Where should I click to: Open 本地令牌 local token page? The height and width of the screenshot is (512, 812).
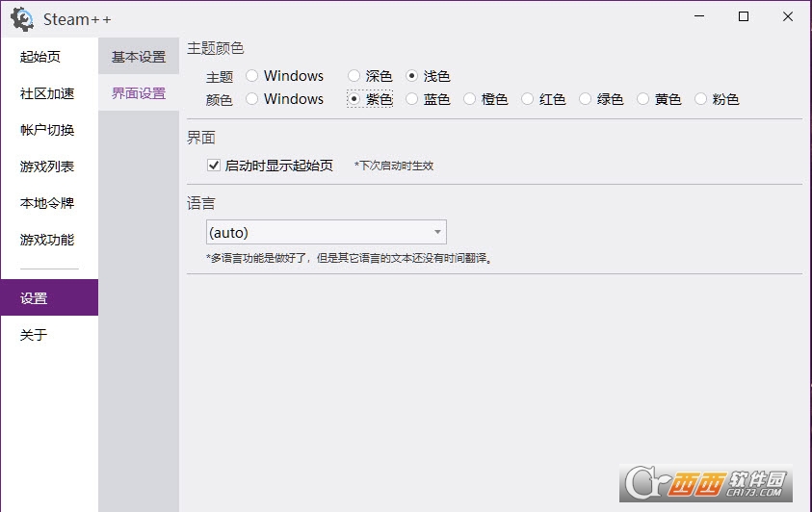49,203
